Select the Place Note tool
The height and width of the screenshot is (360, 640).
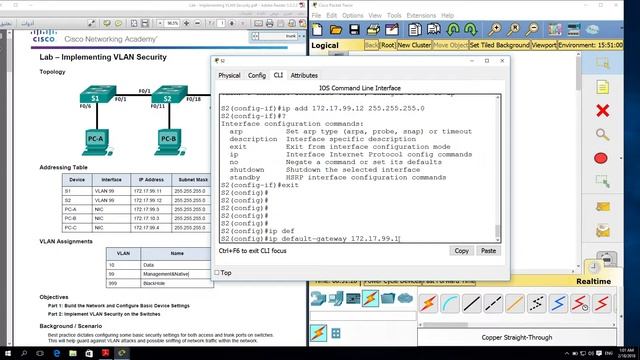tap(602, 87)
